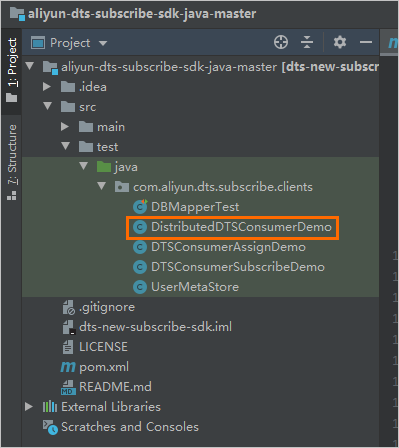This screenshot has width=399, height=448.
Task: Select DTSConsumerAssignDemo file
Action: [228, 247]
